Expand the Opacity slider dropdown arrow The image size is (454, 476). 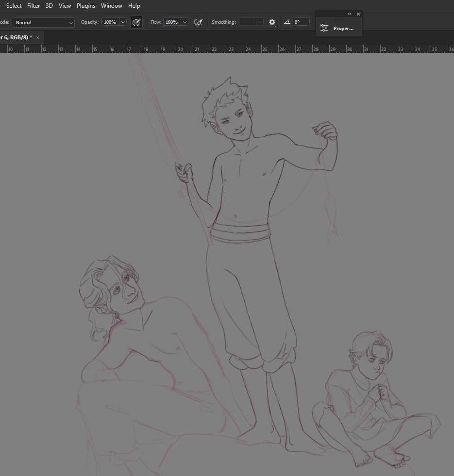[x=123, y=22]
